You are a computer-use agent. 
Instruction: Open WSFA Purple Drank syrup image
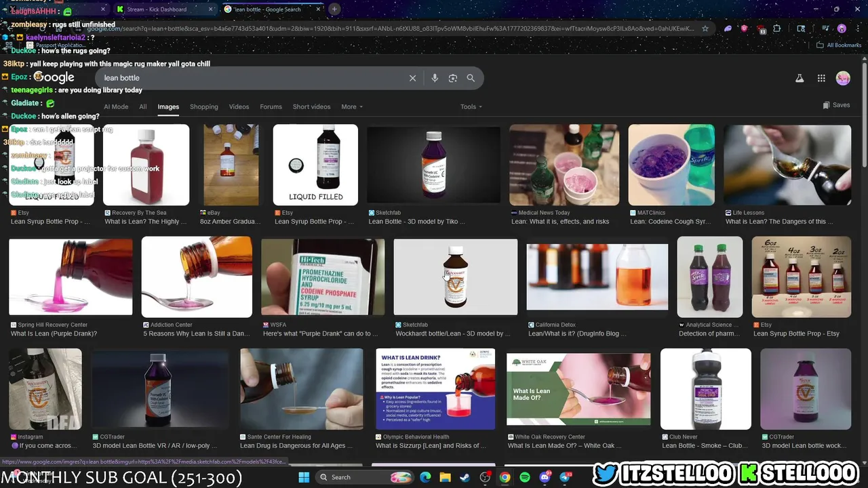pyautogui.click(x=323, y=277)
